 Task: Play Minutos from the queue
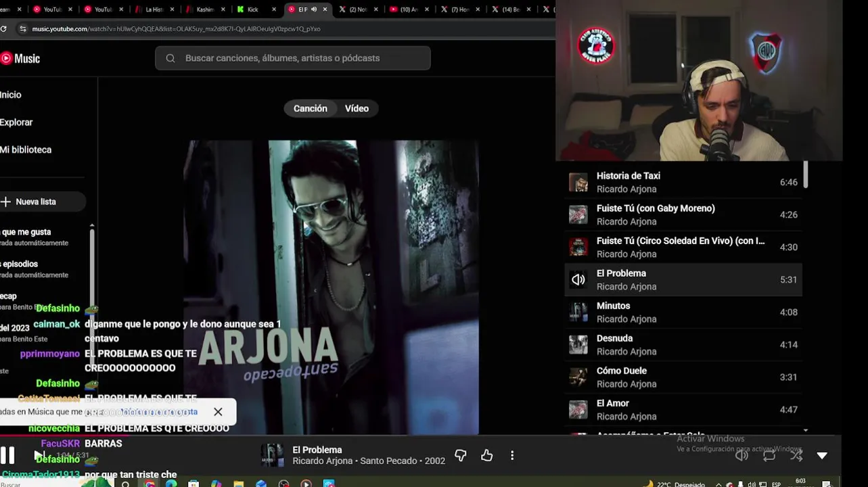(683, 312)
